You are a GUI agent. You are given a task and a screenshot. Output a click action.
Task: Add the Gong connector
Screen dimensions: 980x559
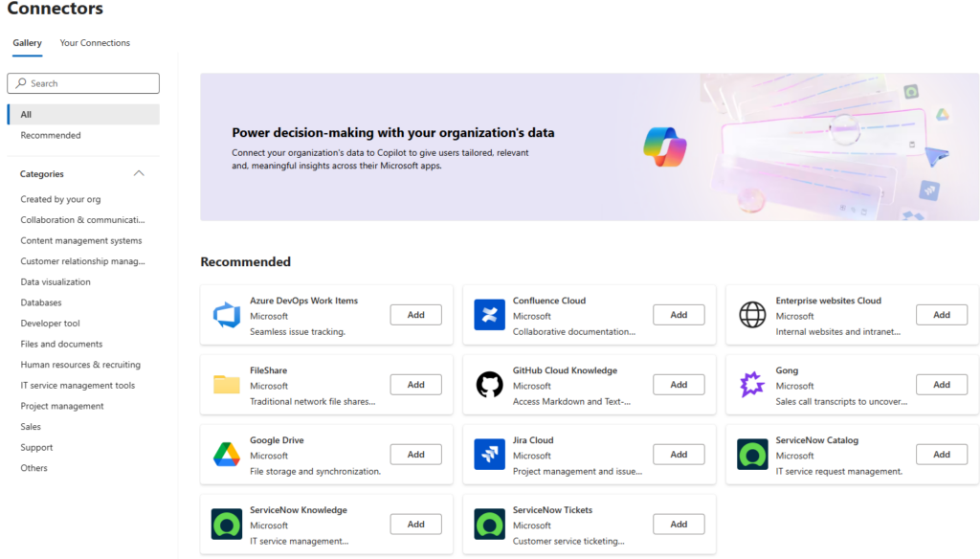pos(942,385)
